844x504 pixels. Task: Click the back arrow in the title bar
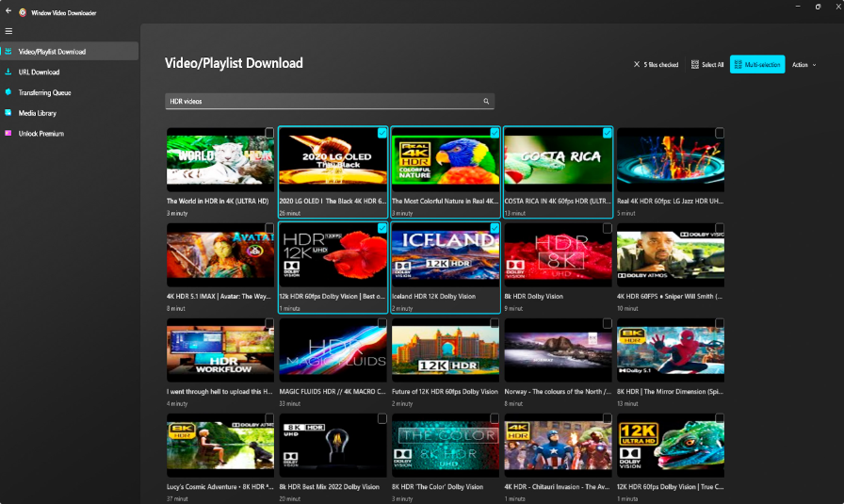8,10
